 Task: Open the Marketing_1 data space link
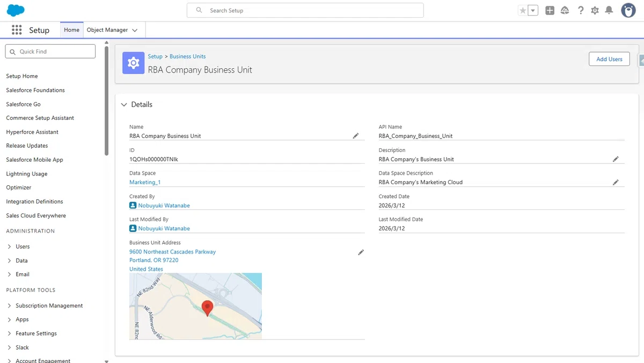(x=145, y=183)
